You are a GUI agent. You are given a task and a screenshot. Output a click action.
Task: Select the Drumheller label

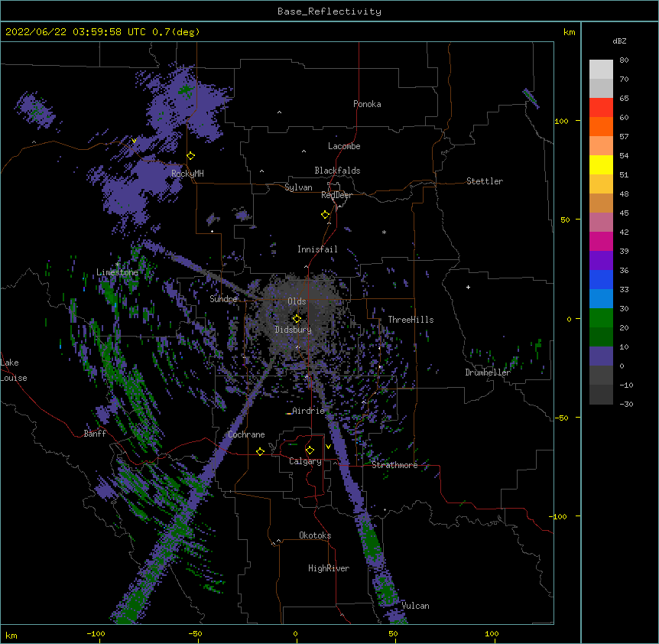tap(488, 372)
